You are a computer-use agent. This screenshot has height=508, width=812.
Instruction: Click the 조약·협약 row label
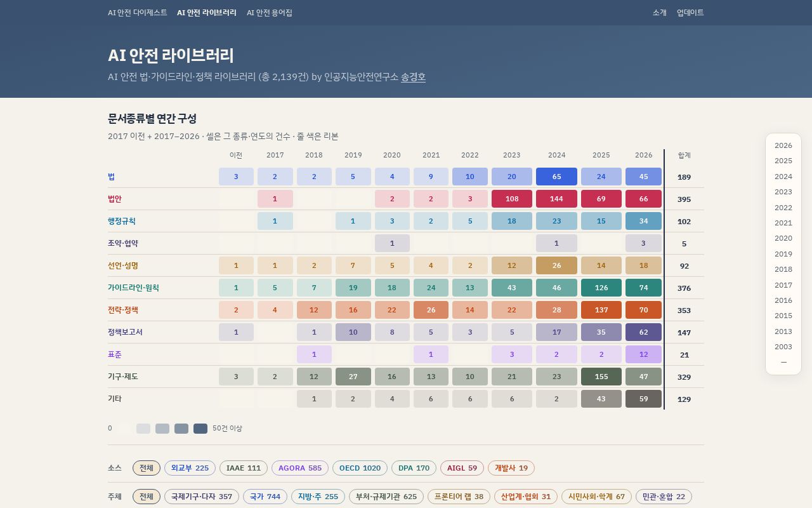(123, 243)
